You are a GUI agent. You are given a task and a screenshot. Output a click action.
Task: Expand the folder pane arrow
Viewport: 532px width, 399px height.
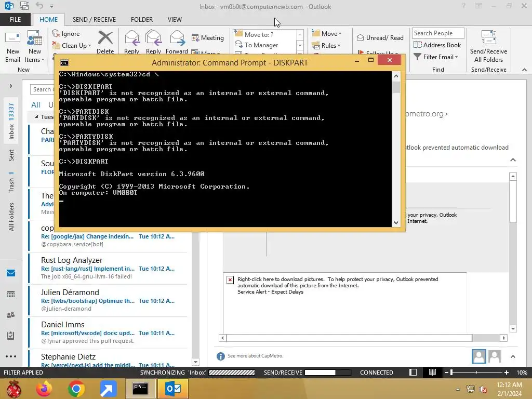[11, 86]
